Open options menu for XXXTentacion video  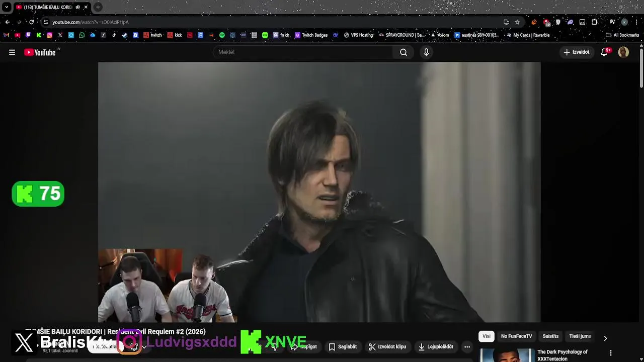pos(611,353)
